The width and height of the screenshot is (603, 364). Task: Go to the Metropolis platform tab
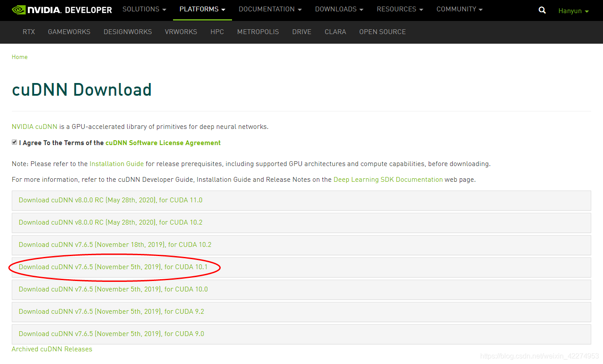click(x=258, y=32)
